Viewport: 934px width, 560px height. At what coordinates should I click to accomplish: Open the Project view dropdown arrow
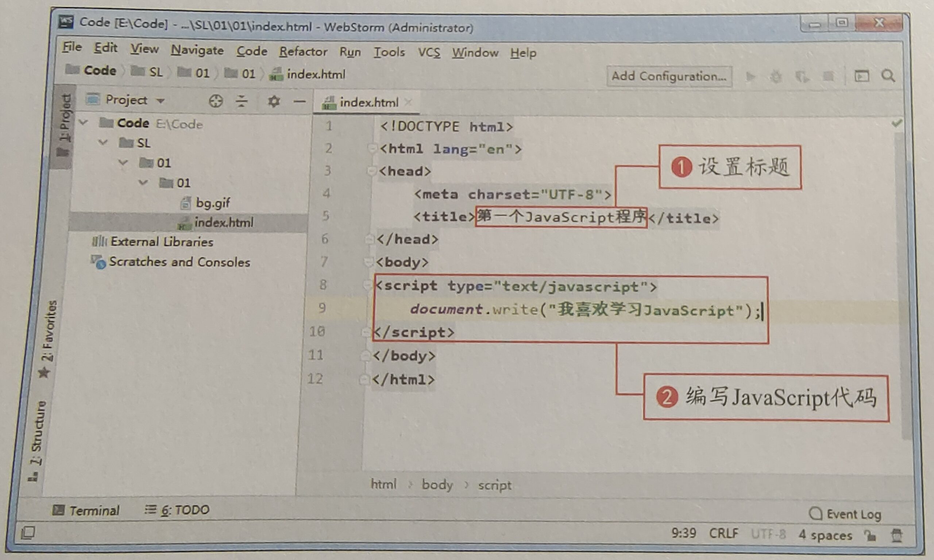pyautogui.click(x=161, y=101)
